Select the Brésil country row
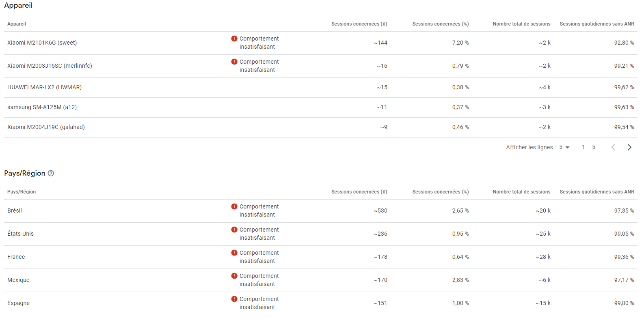644x318 pixels. [x=15, y=211]
